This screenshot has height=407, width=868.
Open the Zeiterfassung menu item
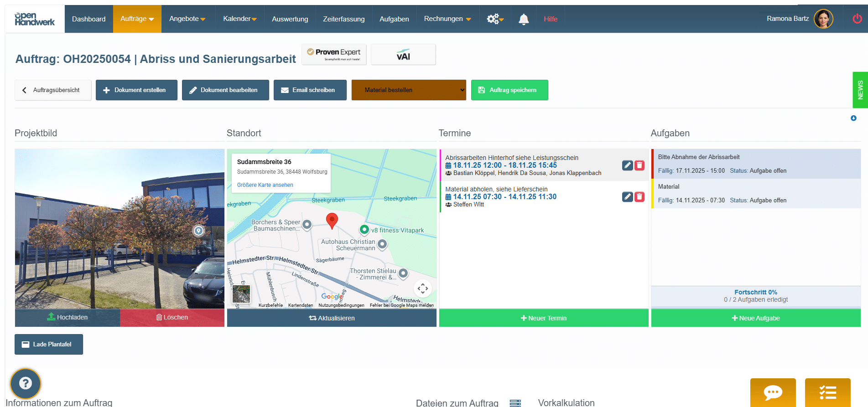pos(343,19)
